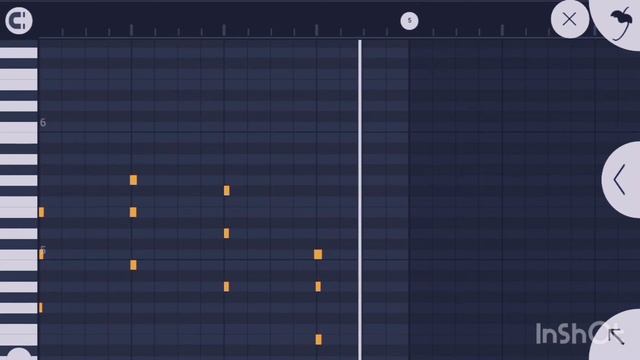Select the middle note of the third chord
Image resolution: width=640 pixels, height=360 pixels.
coord(227,233)
